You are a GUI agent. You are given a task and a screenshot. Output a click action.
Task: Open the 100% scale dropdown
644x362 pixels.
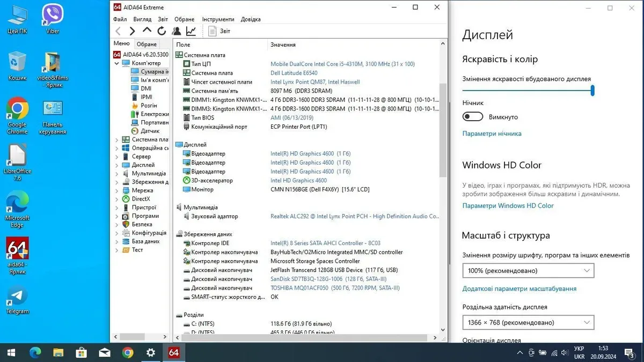pos(528,271)
